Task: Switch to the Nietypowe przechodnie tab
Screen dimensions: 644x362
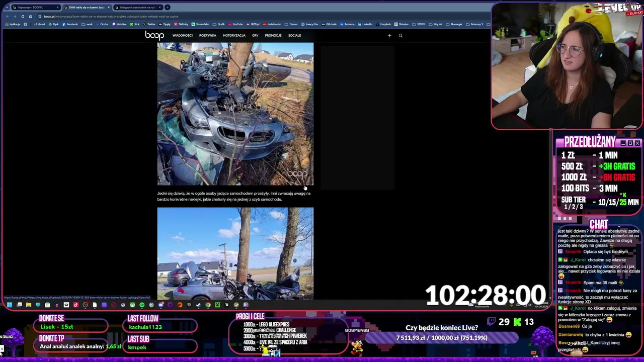Action: (x=138, y=8)
